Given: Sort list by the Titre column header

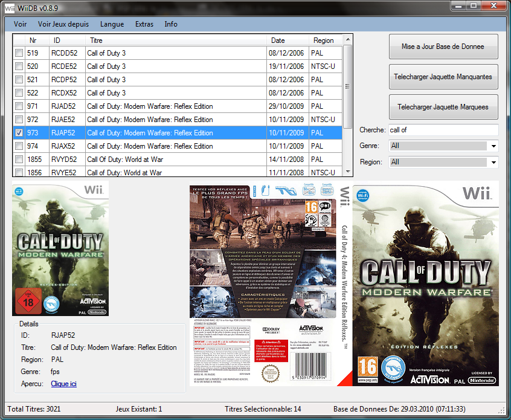Looking at the screenshot, I should pos(176,40).
